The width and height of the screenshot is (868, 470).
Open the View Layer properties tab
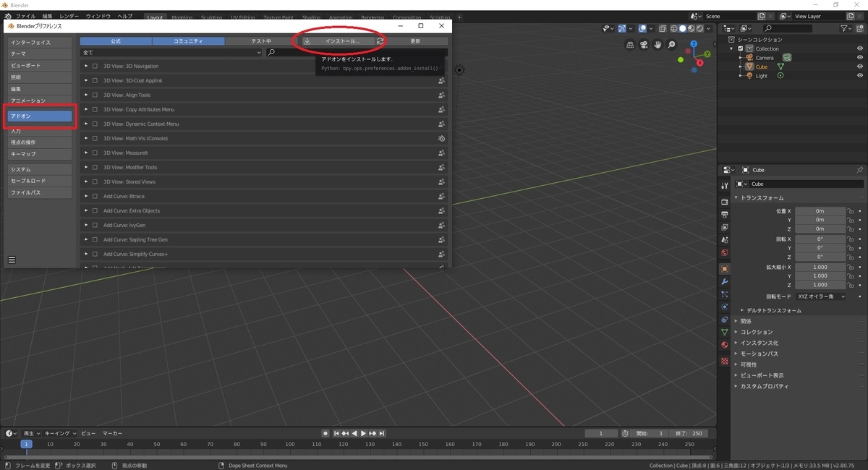tap(724, 228)
